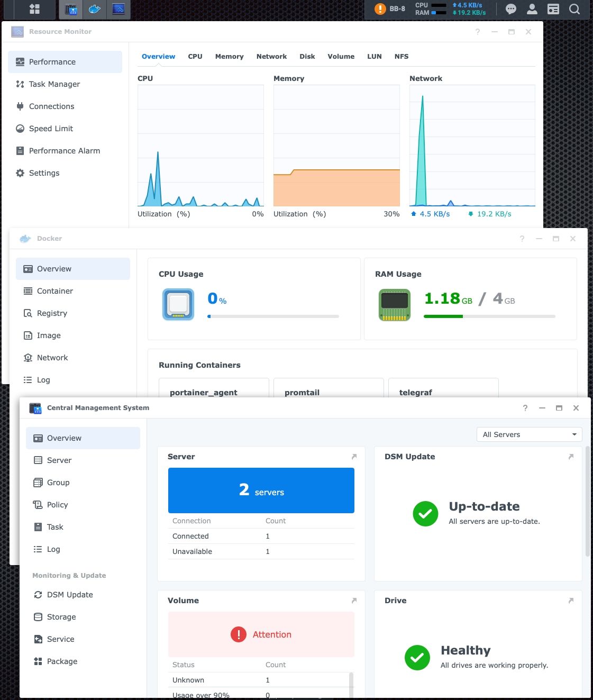Open Group in Central Management System sidebar
Screen dimensions: 593x700
[x=83, y=483]
